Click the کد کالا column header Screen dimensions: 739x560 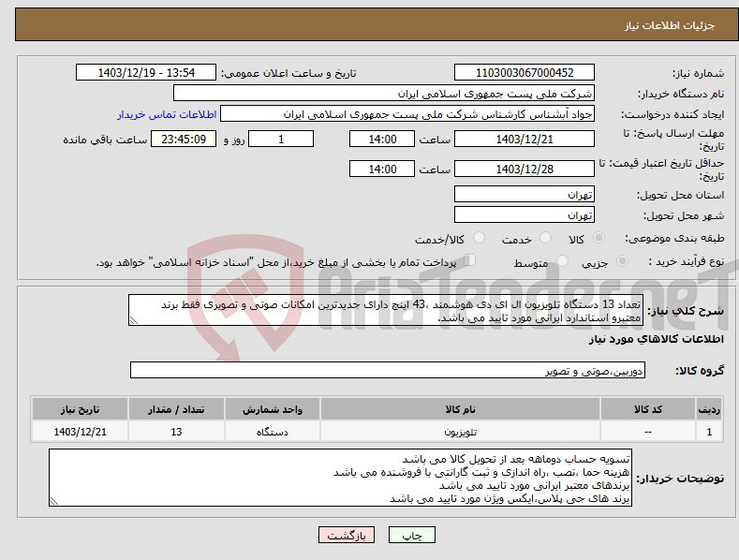click(x=648, y=409)
